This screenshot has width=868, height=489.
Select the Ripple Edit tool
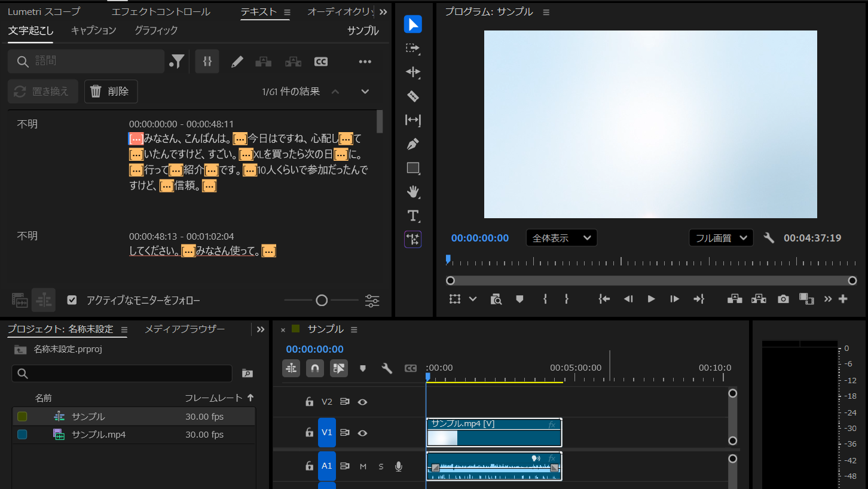(412, 72)
